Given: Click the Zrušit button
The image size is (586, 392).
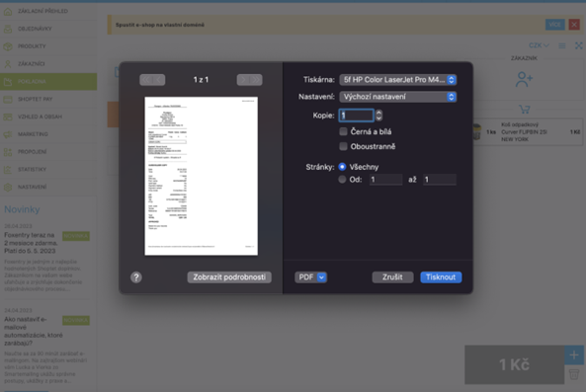Looking at the screenshot, I should coord(392,277).
